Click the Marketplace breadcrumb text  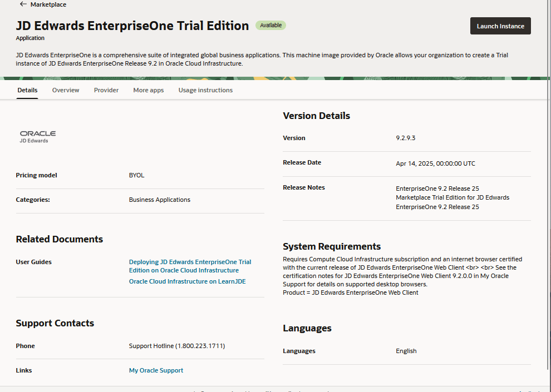pyautogui.click(x=48, y=4)
